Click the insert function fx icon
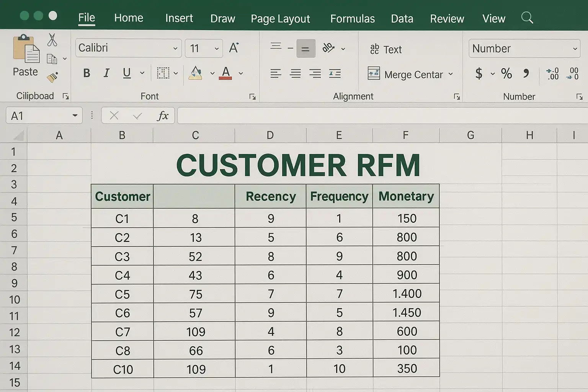The image size is (588, 392). [163, 116]
